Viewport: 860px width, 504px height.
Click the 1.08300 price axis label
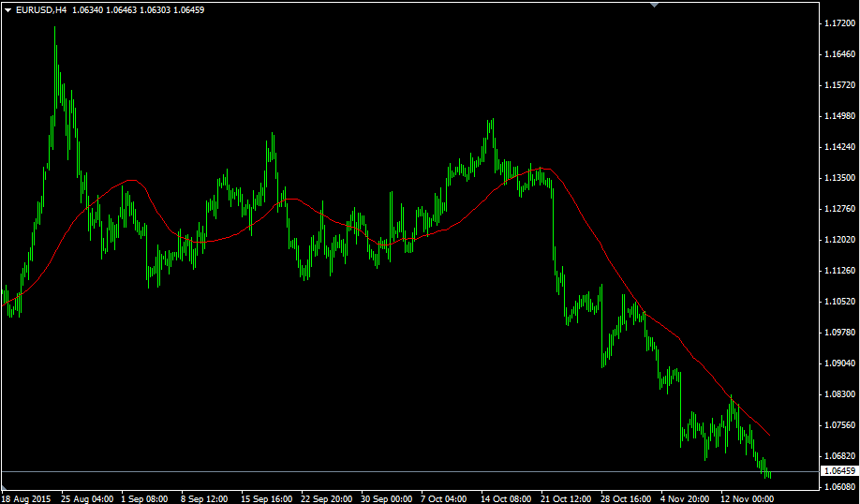[839, 393]
